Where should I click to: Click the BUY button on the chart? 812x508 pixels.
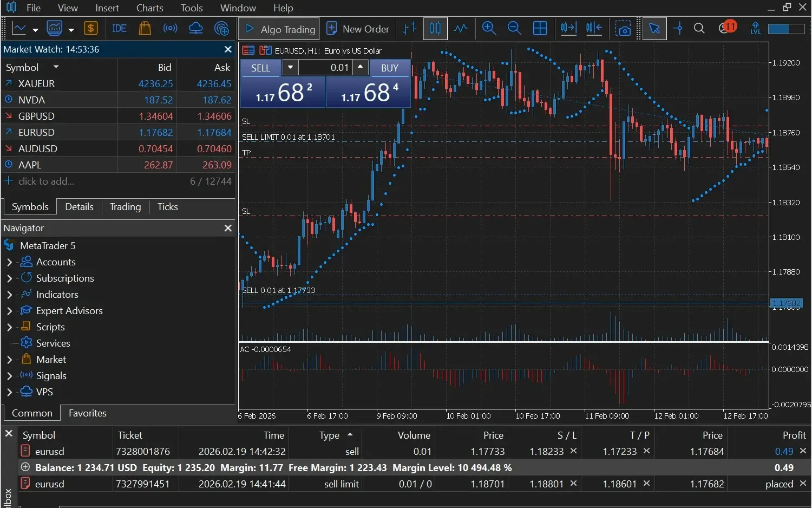click(x=390, y=68)
